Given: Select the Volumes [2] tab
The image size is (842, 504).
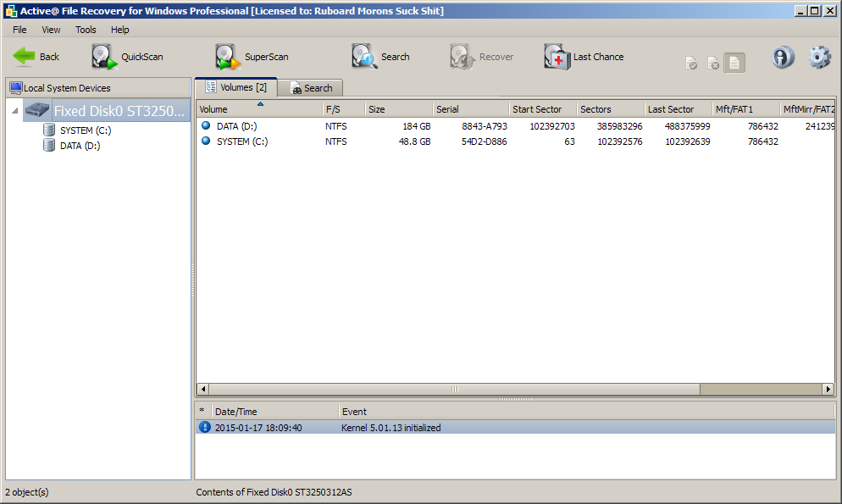Looking at the screenshot, I should tap(236, 87).
